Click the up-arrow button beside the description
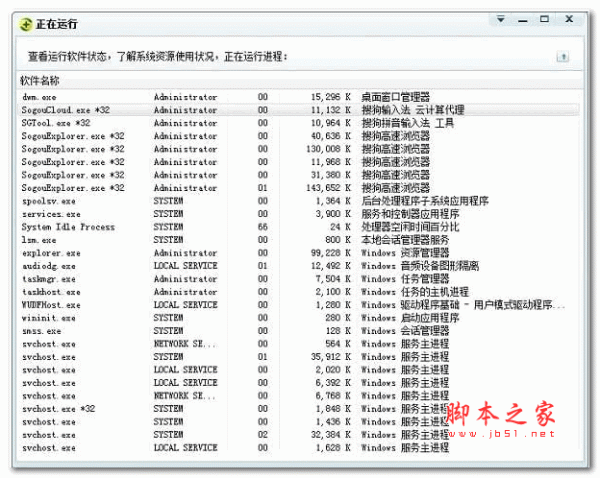The image size is (600, 478). (x=562, y=57)
